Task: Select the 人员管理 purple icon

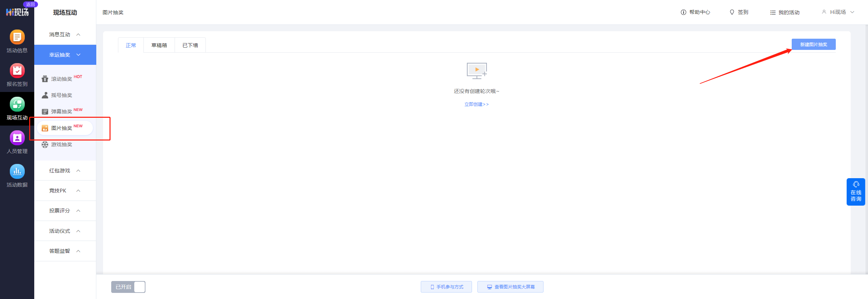Action: [17, 138]
